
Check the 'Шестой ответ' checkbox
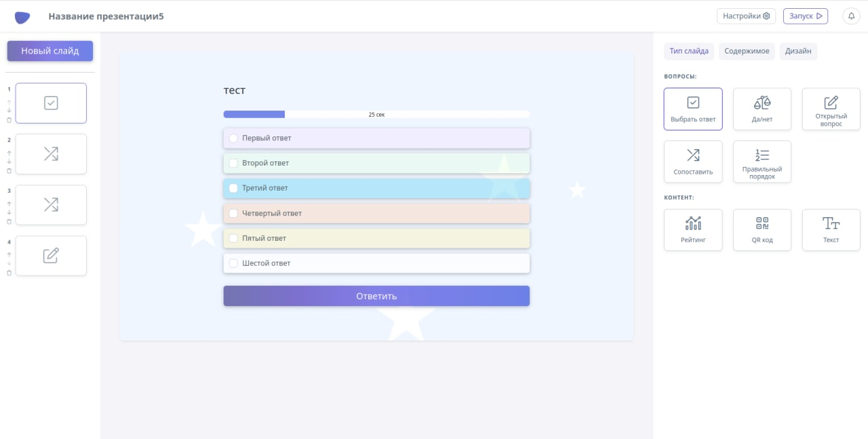tap(233, 263)
